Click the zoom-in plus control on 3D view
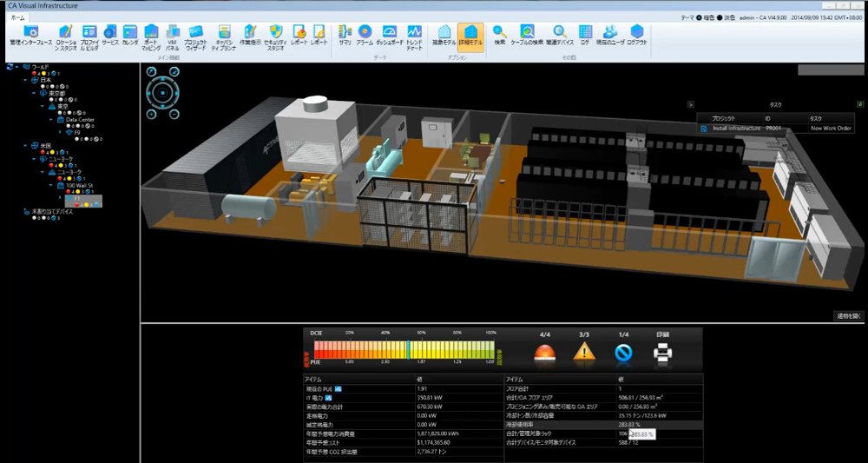This screenshot has width=868, height=463. pyautogui.click(x=151, y=115)
